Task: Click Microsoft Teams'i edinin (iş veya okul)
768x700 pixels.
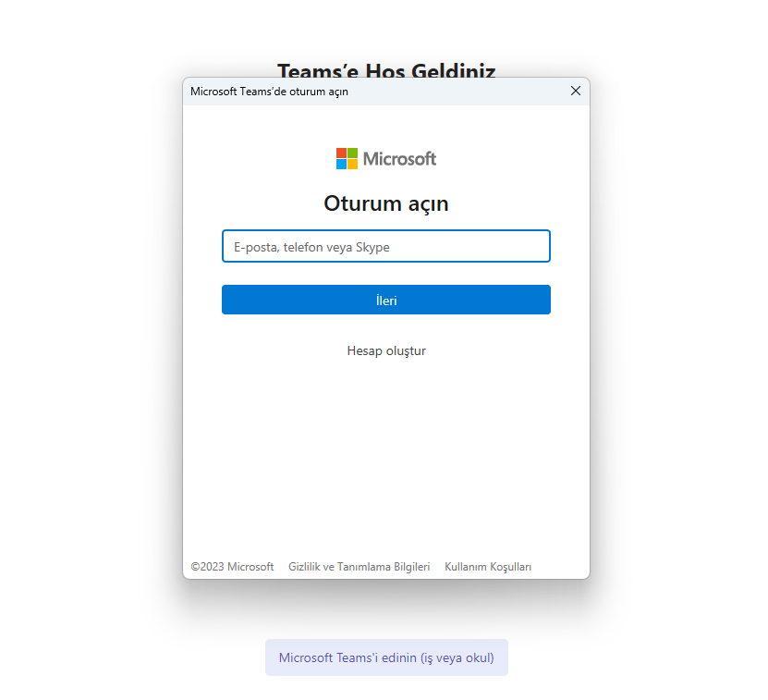Action: (x=386, y=657)
